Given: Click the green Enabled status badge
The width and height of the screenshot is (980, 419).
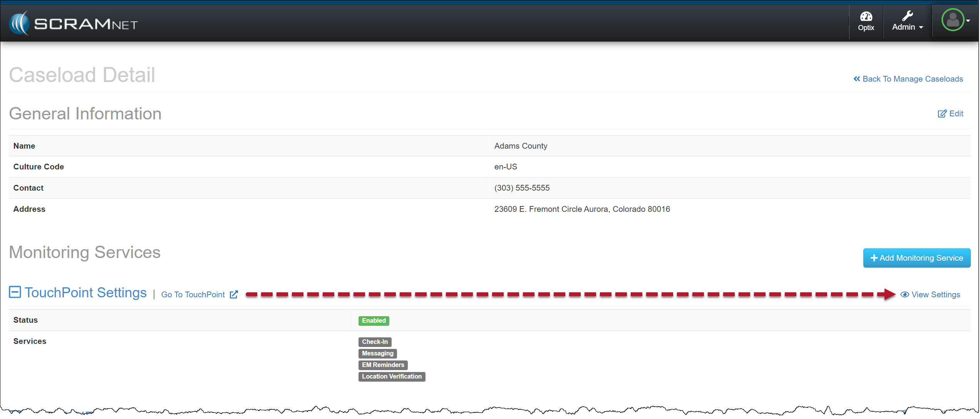Looking at the screenshot, I should [374, 321].
